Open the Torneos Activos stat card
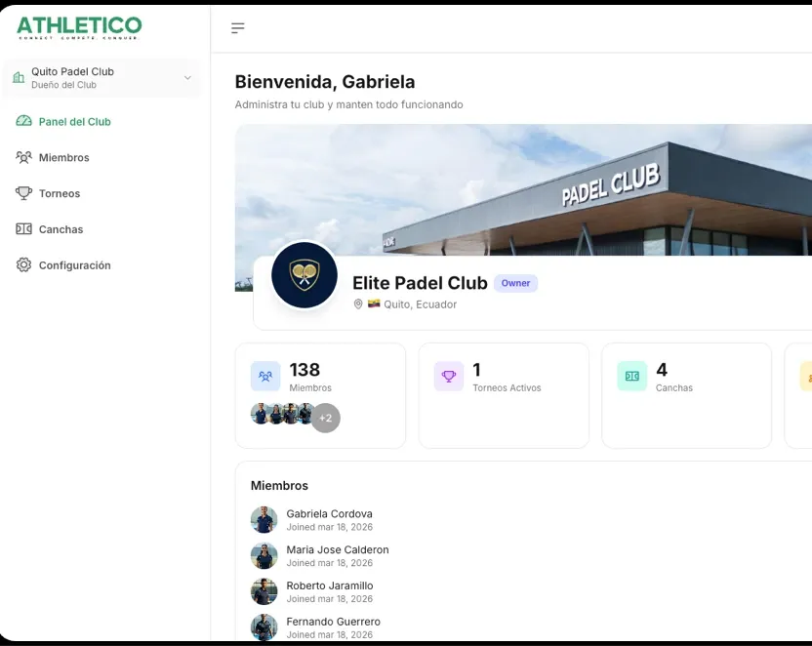 coord(504,395)
